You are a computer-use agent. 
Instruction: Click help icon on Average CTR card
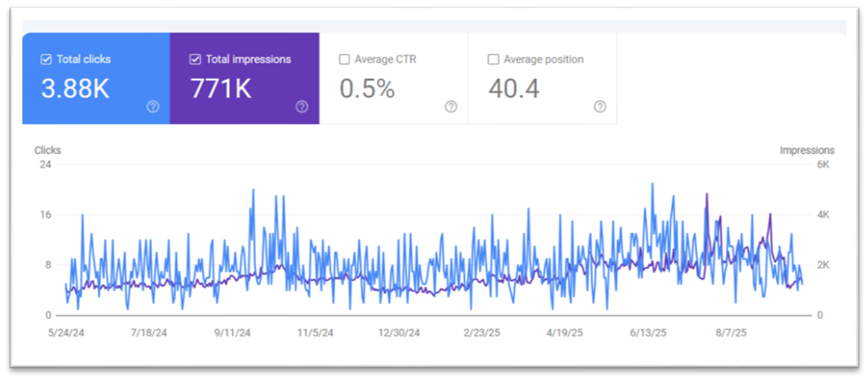451,107
